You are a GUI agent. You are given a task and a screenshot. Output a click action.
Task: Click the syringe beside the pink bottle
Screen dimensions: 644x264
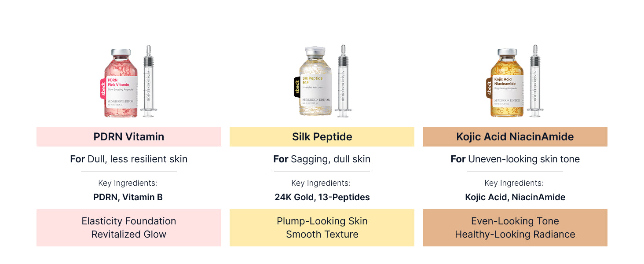(x=148, y=81)
